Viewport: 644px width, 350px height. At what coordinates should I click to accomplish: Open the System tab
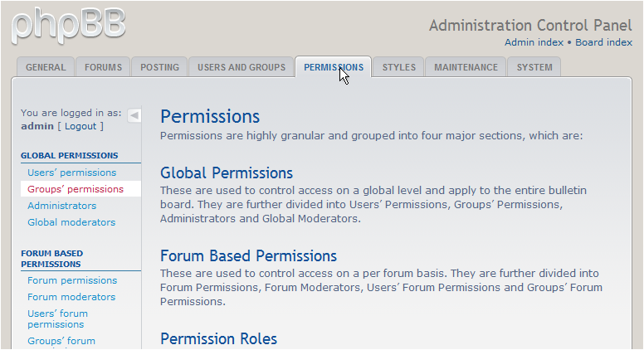534,67
